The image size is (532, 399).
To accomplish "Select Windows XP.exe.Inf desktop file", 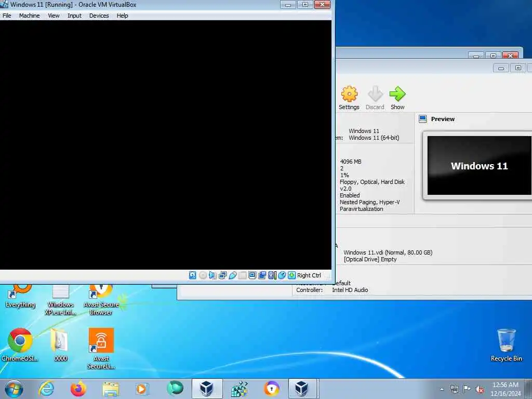I will coord(60,300).
